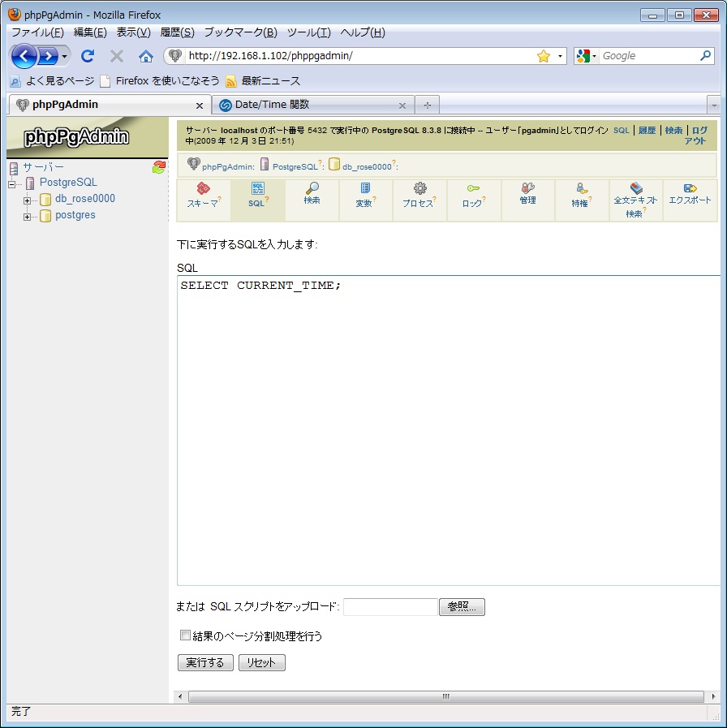
Task: Click the SQL script upload file field
Action: tap(390, 607)
